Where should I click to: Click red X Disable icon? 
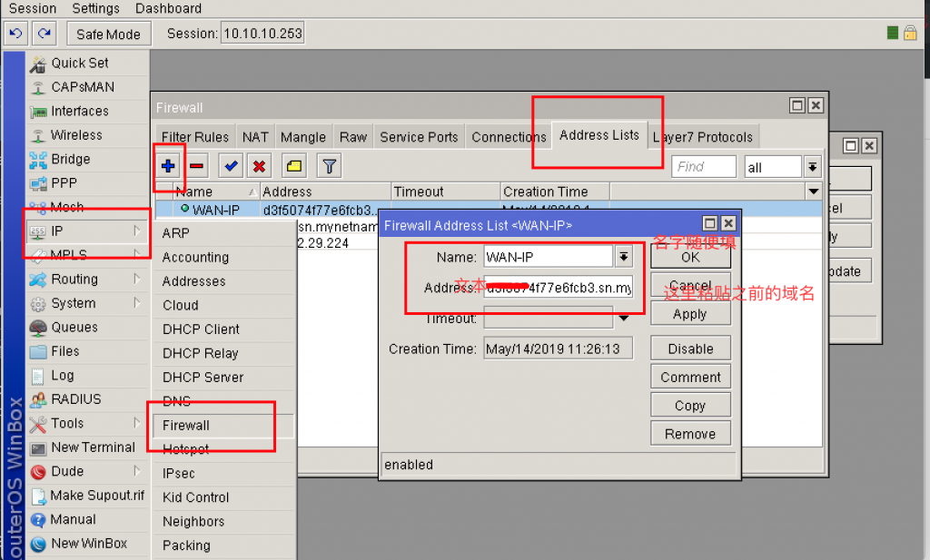(259, 166)
